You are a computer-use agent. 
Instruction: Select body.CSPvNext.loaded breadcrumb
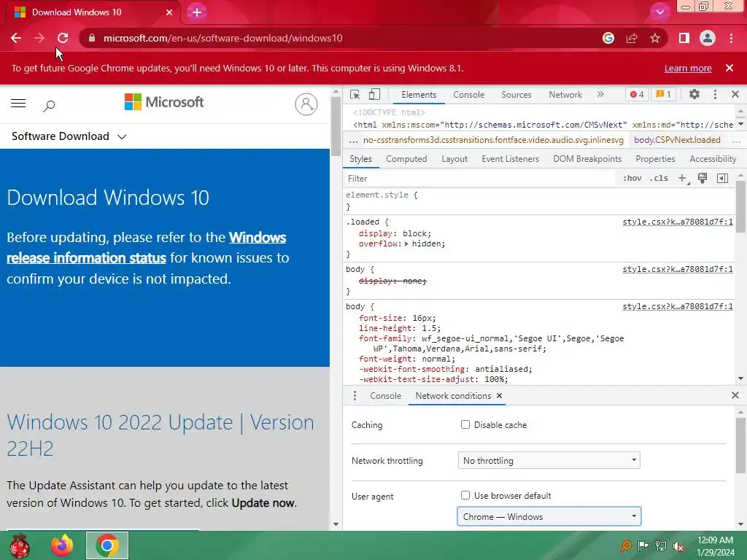coord(677,140)
